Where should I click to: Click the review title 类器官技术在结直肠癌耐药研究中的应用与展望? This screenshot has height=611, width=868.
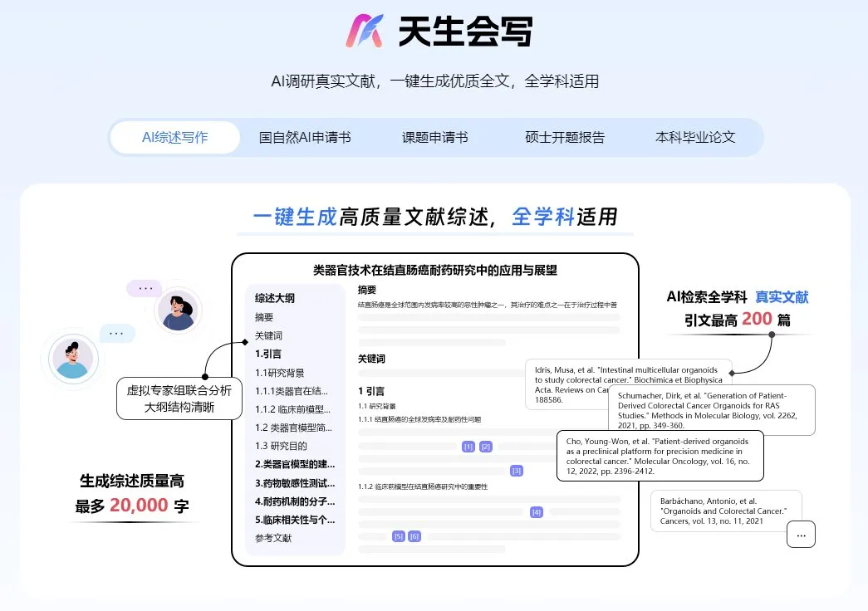(435, 270)
